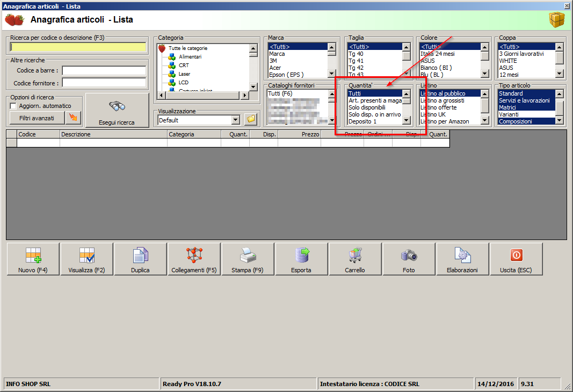This screenshot has width=573, height=392.
Task: Click the golden box icon in the header
Action: tap(556, 20)
